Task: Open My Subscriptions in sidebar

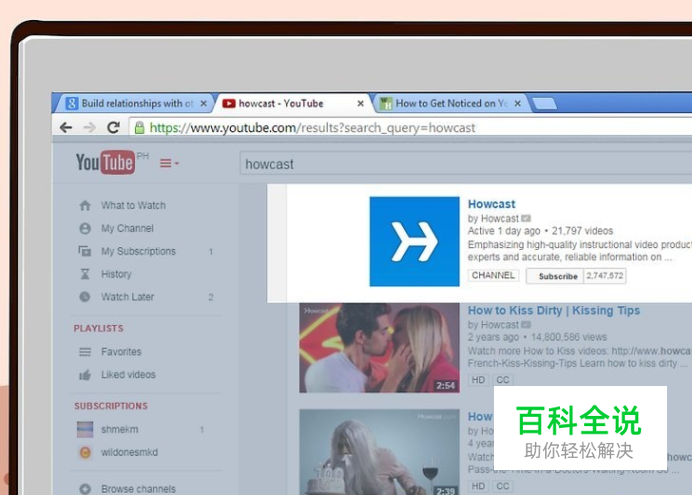Action: point(138,251)
